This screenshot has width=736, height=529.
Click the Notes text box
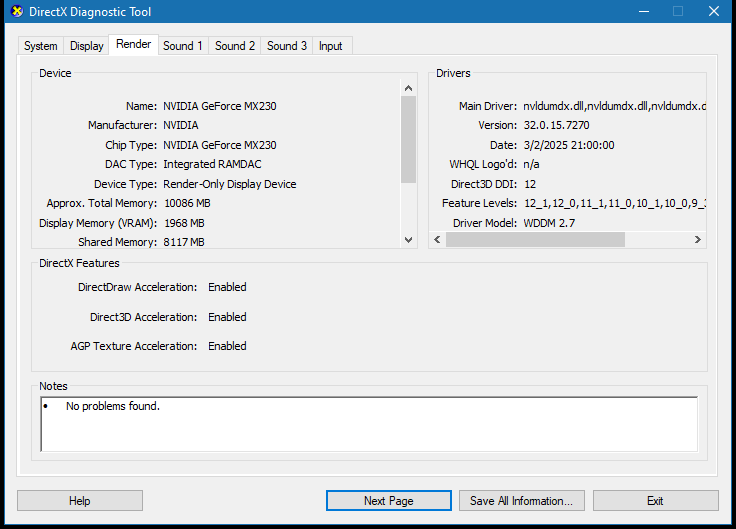click(369, 424)
